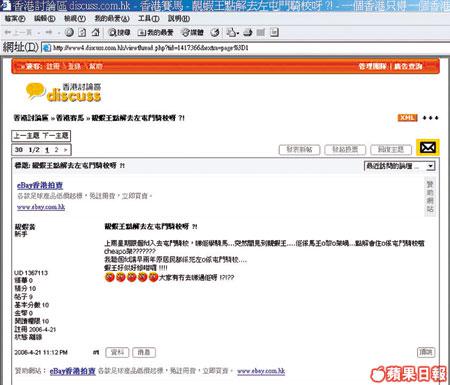
Task: Click the Login (登錄) link in the orange bar
Action: point(74,66)
